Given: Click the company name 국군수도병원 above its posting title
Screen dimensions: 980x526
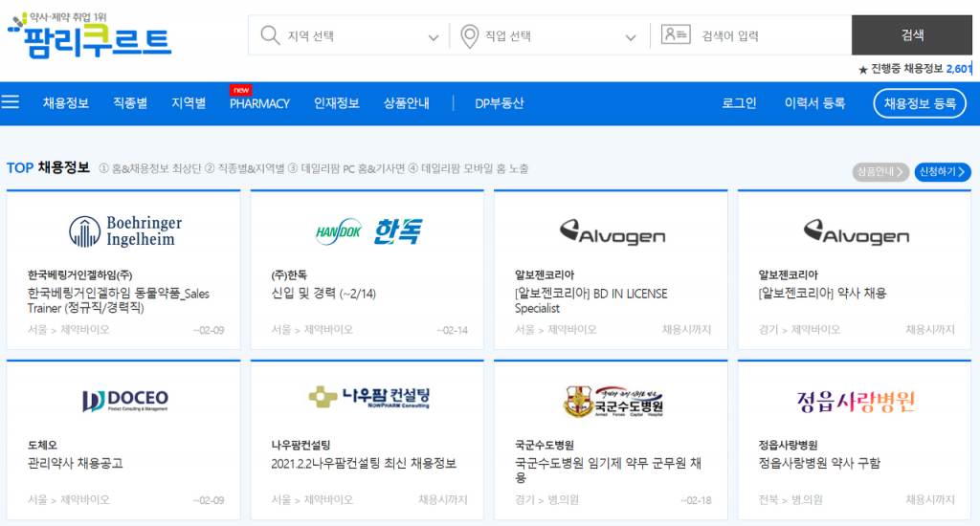Looking at the screenshot, I should click(x=544, y=445).
